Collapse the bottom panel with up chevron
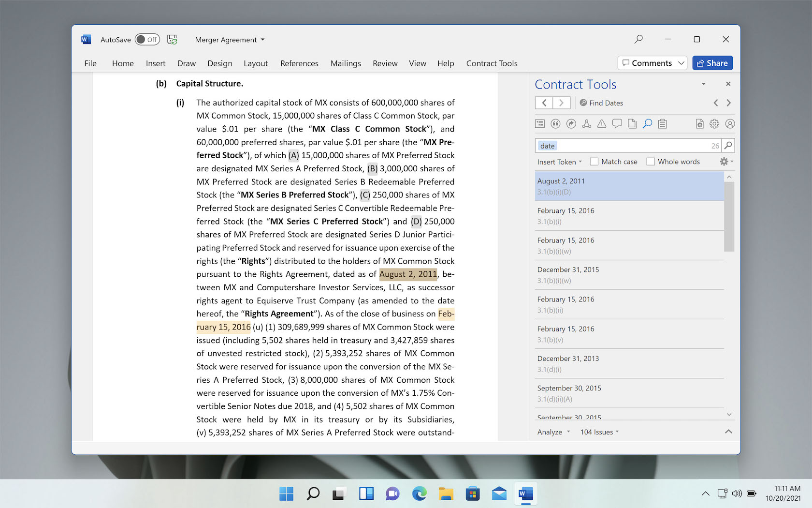 coord(728,432)
